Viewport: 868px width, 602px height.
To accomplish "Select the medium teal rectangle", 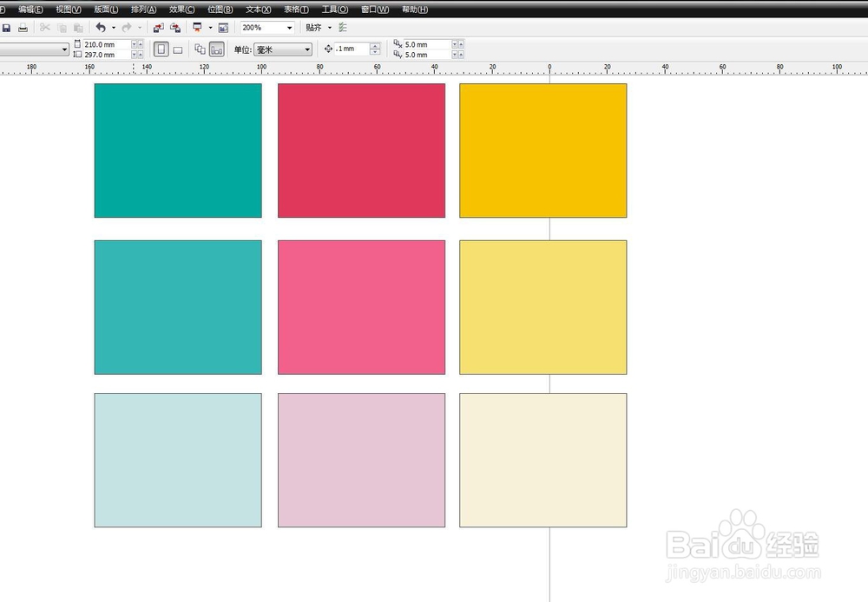I will pos(178,307).
